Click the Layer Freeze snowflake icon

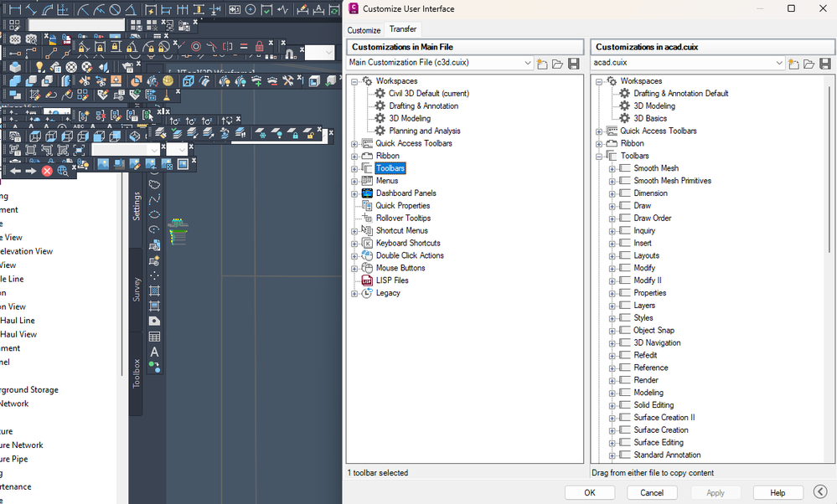[261, 133]
